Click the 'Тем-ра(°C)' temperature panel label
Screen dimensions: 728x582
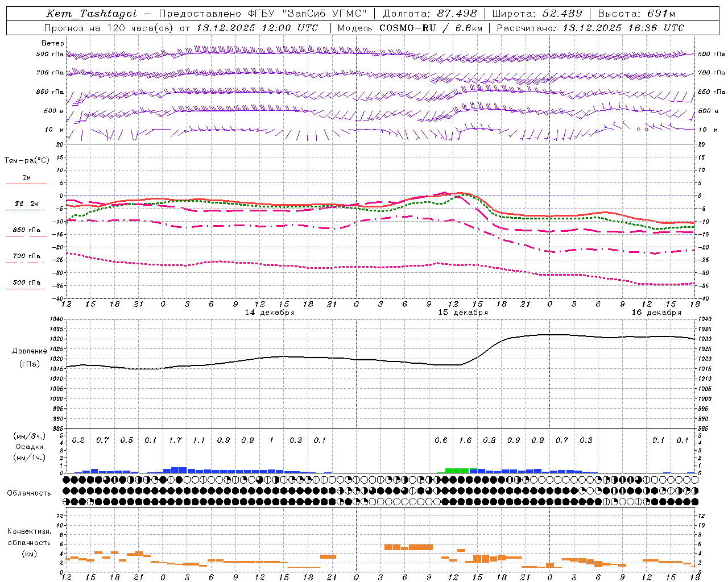27,161
